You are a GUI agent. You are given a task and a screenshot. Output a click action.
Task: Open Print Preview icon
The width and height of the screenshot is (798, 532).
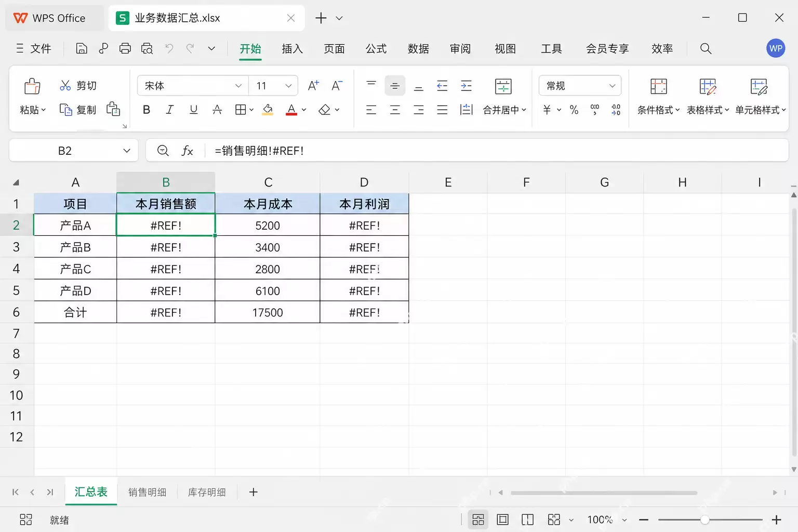click(147, 48)
